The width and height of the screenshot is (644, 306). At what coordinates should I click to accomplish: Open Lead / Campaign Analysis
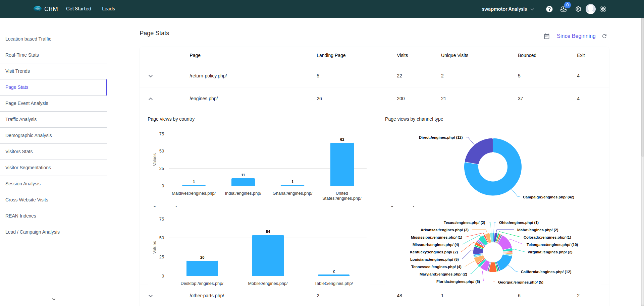[x=53, y=232]
